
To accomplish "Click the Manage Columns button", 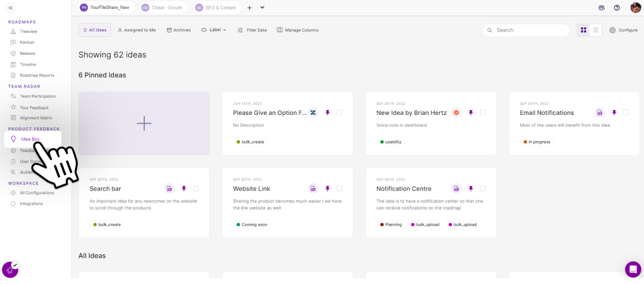I will (298, 30).
